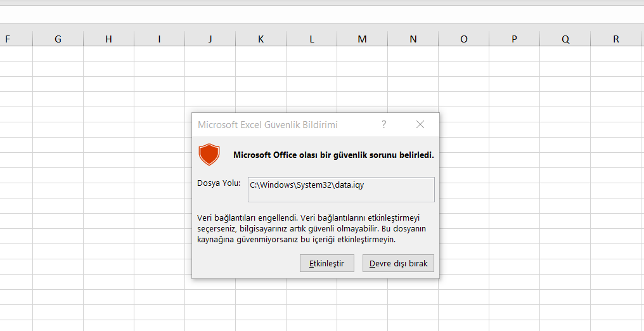This screenshot has width=644, height=331.
Task: Select column L header
Action: (312, 39)
